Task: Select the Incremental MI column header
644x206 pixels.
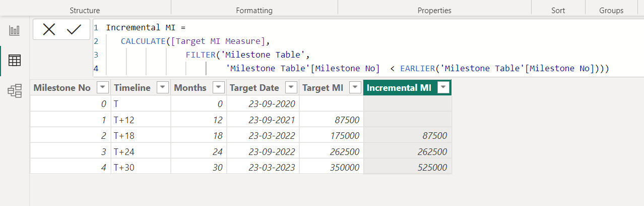Action: (399, 88)
